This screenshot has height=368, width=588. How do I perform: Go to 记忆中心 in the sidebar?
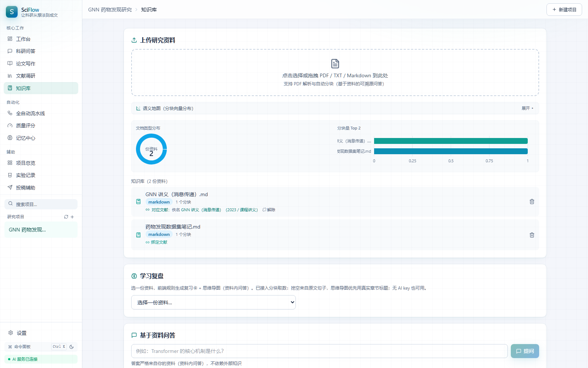(x=41, y=138)
